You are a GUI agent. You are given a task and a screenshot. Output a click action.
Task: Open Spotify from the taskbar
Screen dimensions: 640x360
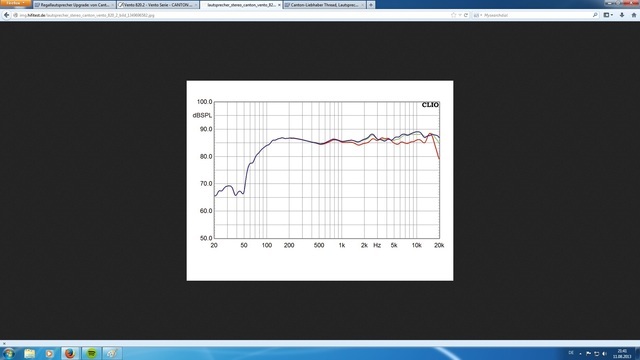[91, 353]
